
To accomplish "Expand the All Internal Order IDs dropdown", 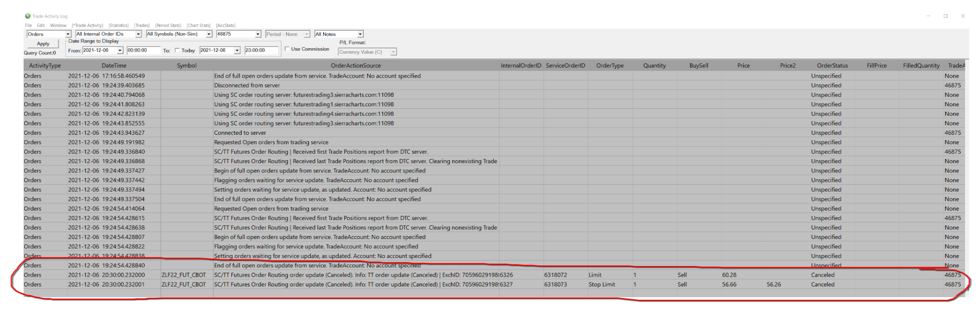I will coord(139,34).
